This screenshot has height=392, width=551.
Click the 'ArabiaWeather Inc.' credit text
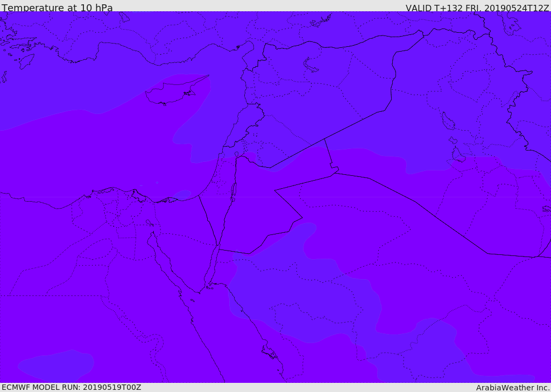tap(513, 388)
